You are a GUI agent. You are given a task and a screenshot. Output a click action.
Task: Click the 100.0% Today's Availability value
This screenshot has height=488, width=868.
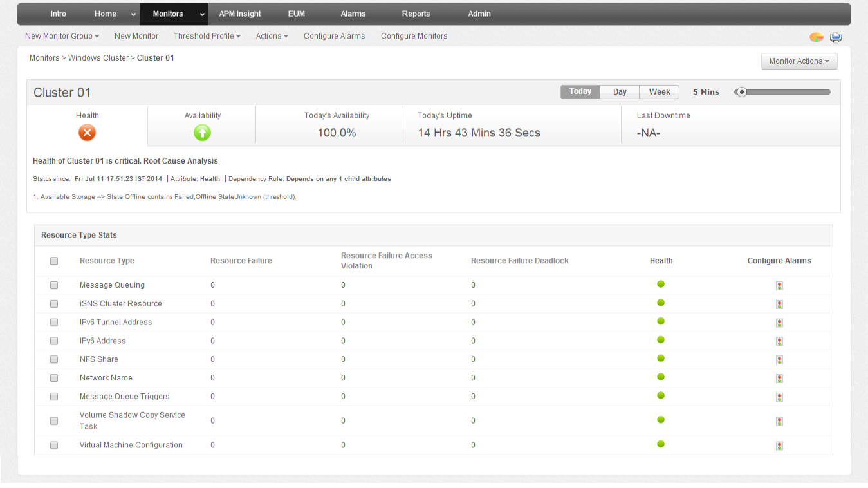(337, 133)
